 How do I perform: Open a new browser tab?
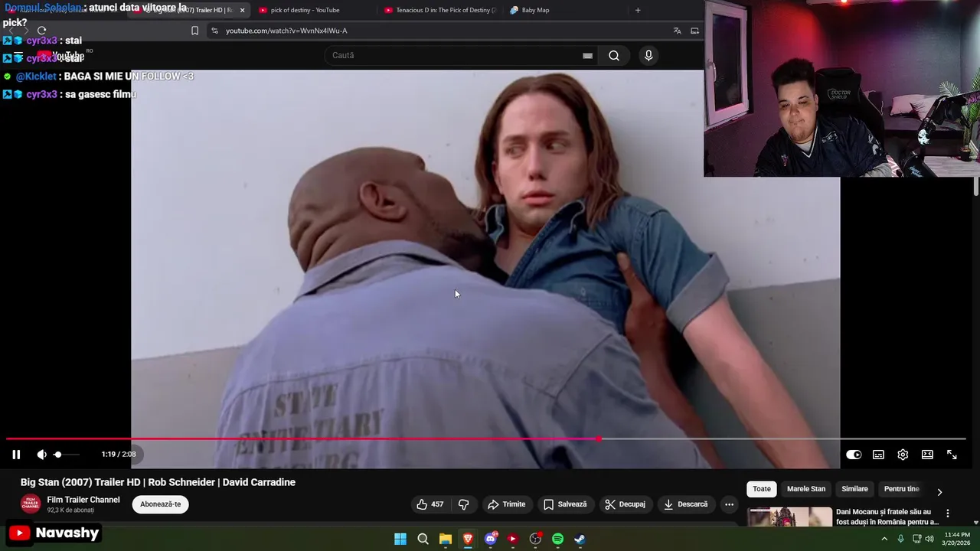[x=638, y=10]
